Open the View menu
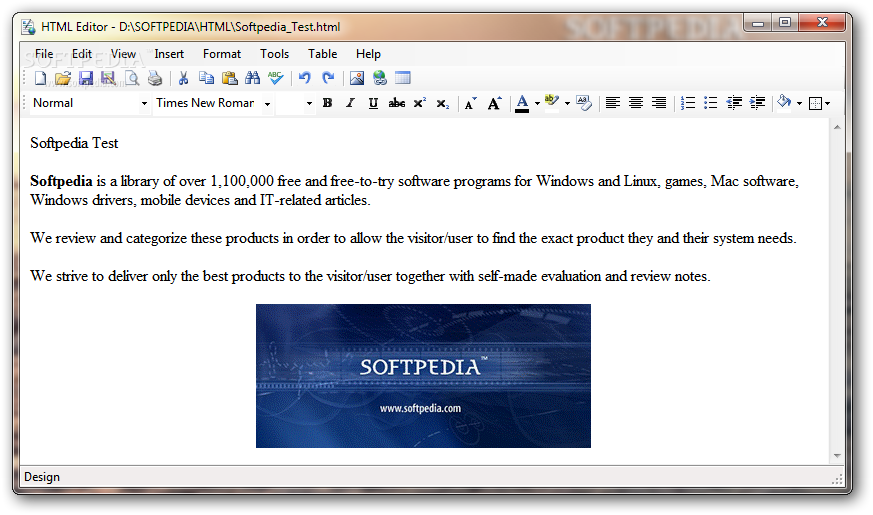Image resolution: width=873 pixels, height=515 pixels. (x=123, y=54)
